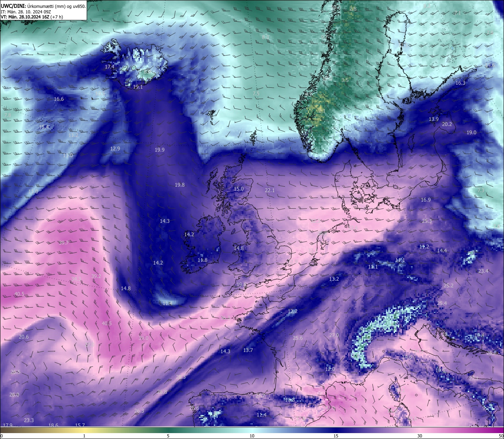
Task: Click the color scale tick labeled 5
Action: [x=168, y=436]
